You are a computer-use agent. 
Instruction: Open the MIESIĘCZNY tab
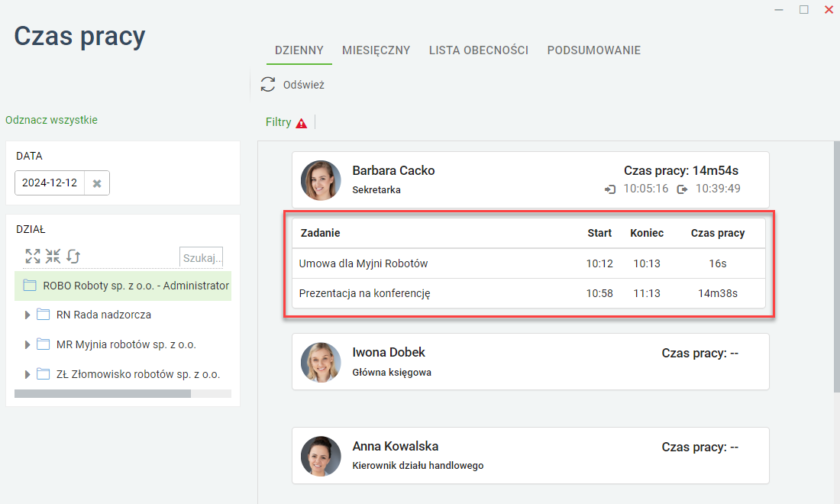(376, 50)
